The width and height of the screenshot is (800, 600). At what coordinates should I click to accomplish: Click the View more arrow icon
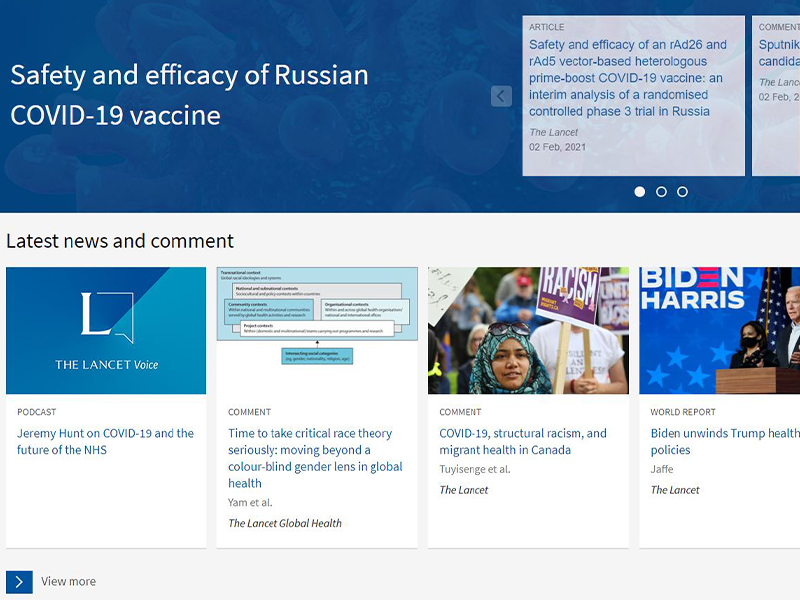point(19,582)
